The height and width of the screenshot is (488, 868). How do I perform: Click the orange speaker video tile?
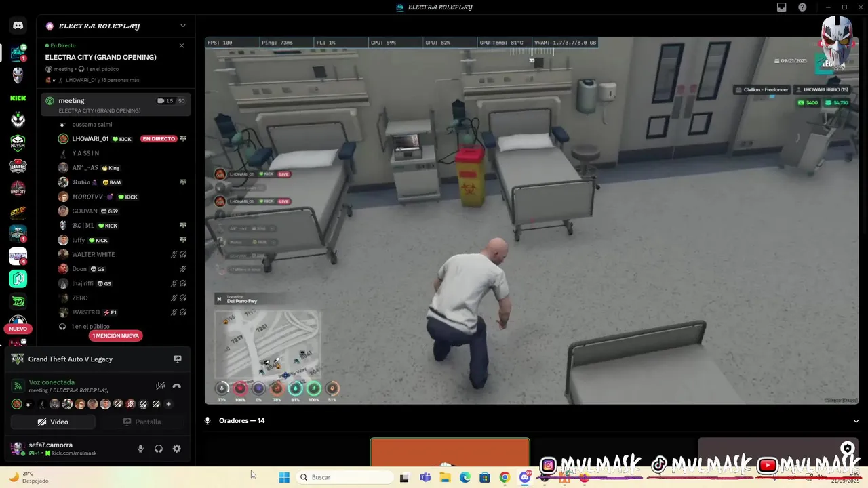pos(450,453)
